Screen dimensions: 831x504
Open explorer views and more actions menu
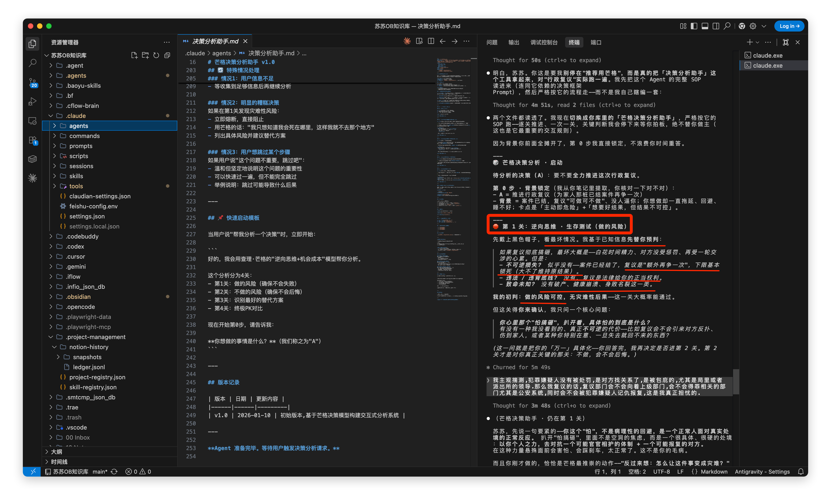pyautogui.click(x=167, y=42)
